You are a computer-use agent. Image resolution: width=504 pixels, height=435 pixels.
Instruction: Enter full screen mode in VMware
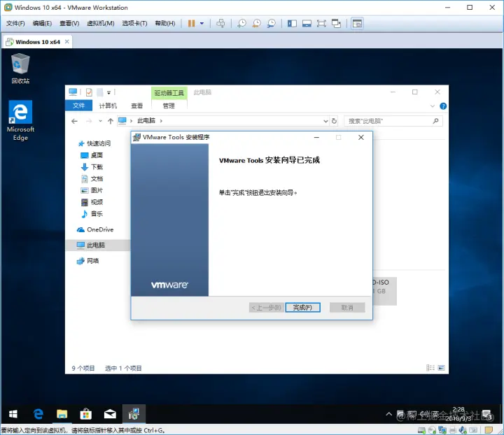pos(321,24)
